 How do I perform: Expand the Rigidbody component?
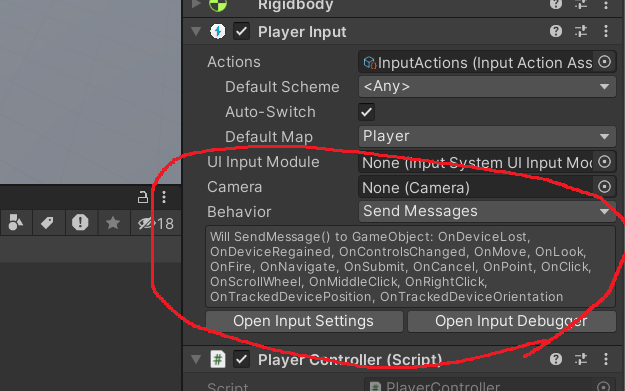[196, 4]
